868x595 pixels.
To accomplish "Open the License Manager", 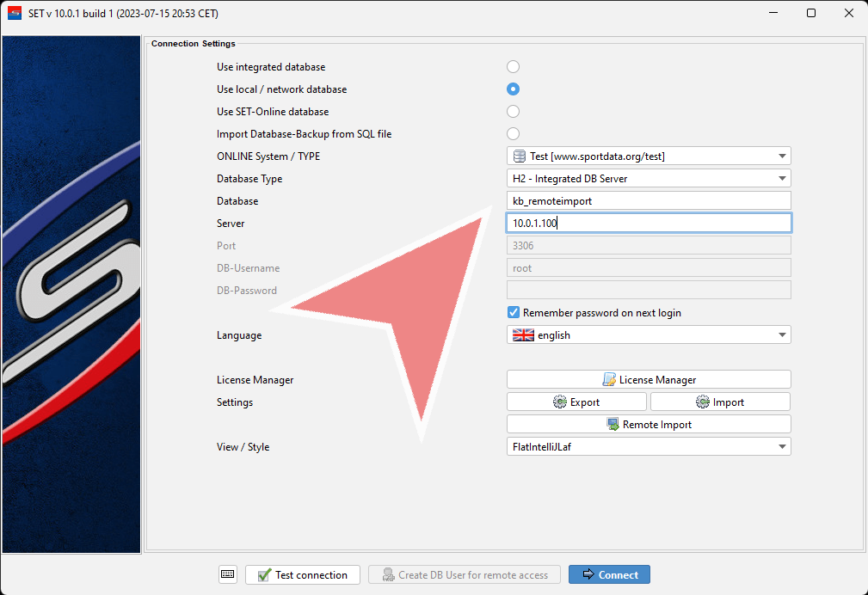I will coord(649,379).
